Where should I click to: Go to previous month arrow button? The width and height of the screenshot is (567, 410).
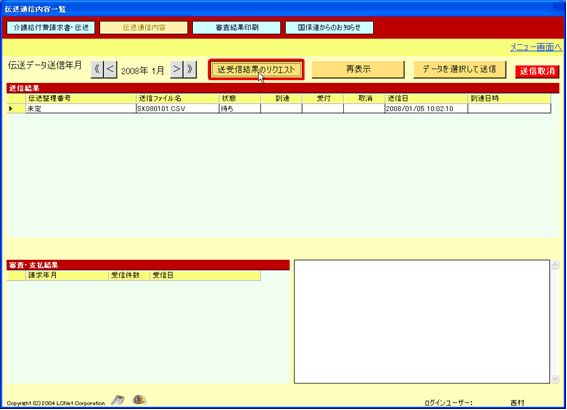tap(110, 69)
